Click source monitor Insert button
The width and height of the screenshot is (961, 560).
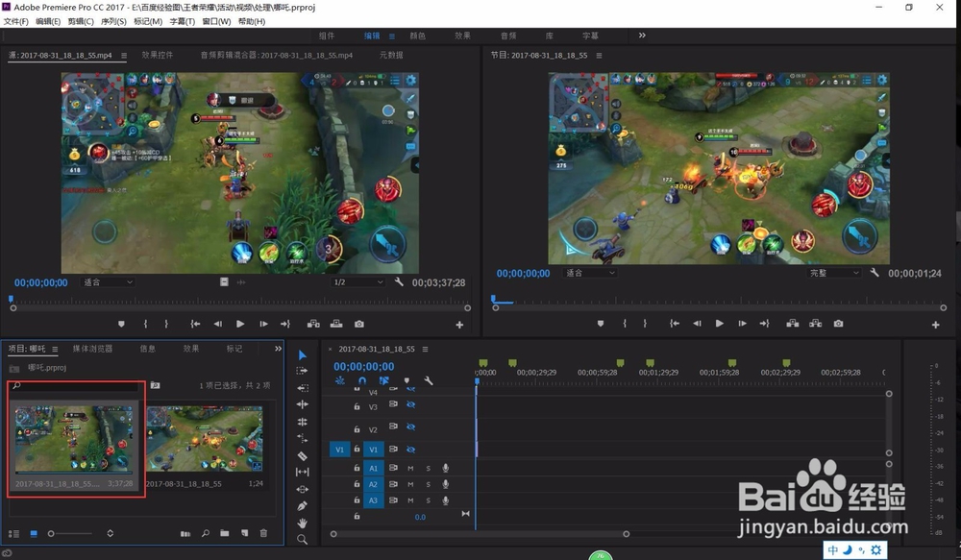pos(313,324)
